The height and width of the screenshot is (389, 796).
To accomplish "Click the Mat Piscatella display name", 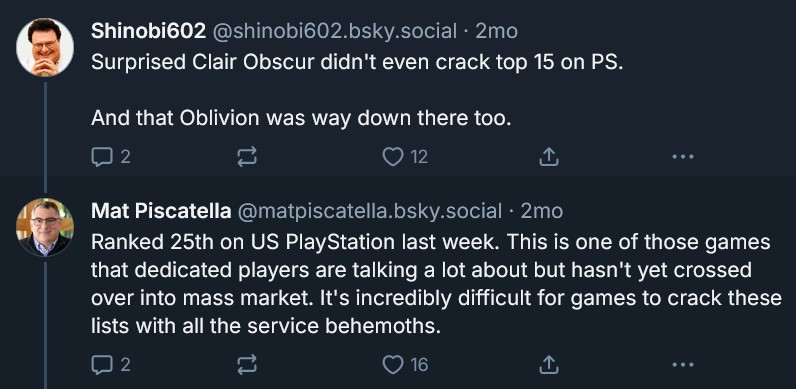I will (161, 211).
